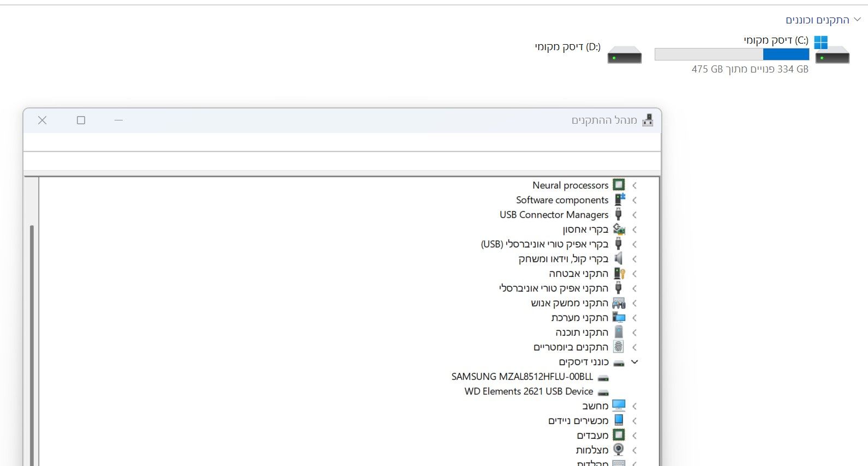Select the התקני אבטחה key icon
The width and height of the screenshot is (868, 466).
pyautogui.click(x=619, y=273)
